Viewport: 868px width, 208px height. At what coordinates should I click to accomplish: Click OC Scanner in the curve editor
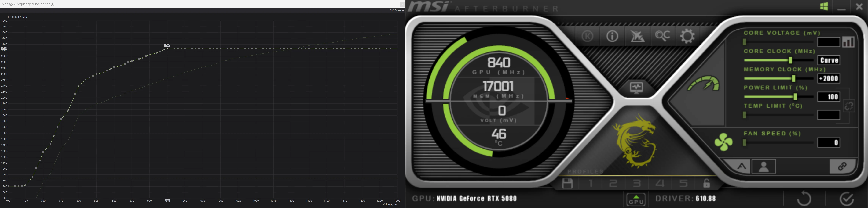coord(397,10)
